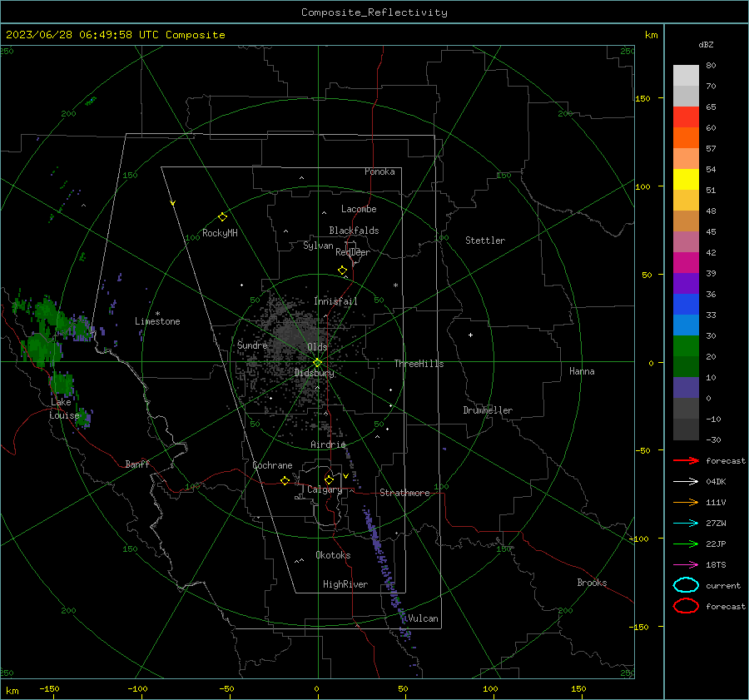Click the magenta 18TS arrow in legend

pyautogui.click(x=686, y=565)
